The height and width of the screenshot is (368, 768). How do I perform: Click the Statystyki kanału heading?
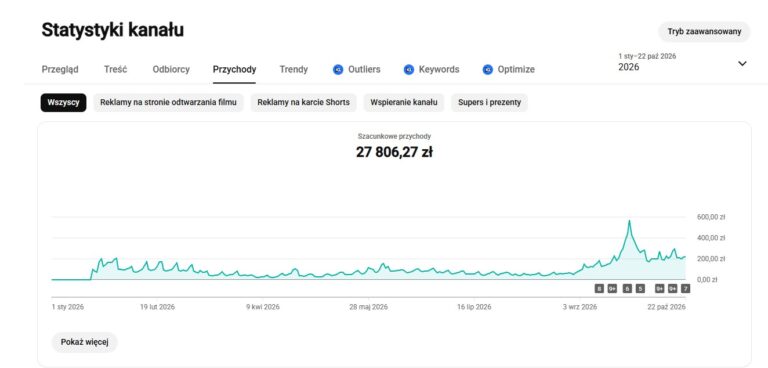tap(113, 30)
